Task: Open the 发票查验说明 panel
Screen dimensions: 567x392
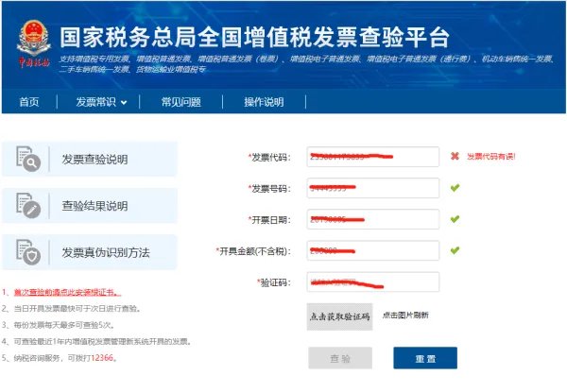Action: click(90, 159)
